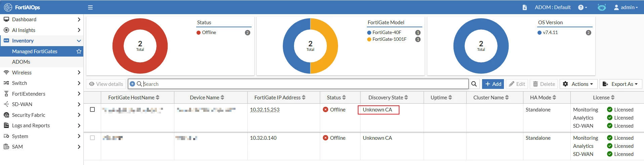
Task: Click the AI Insights icon
Action: coord(6,30)
